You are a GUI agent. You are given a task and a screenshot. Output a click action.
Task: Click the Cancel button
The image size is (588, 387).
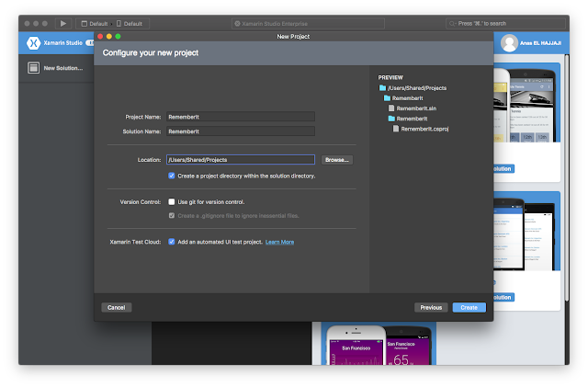[117, 307]
